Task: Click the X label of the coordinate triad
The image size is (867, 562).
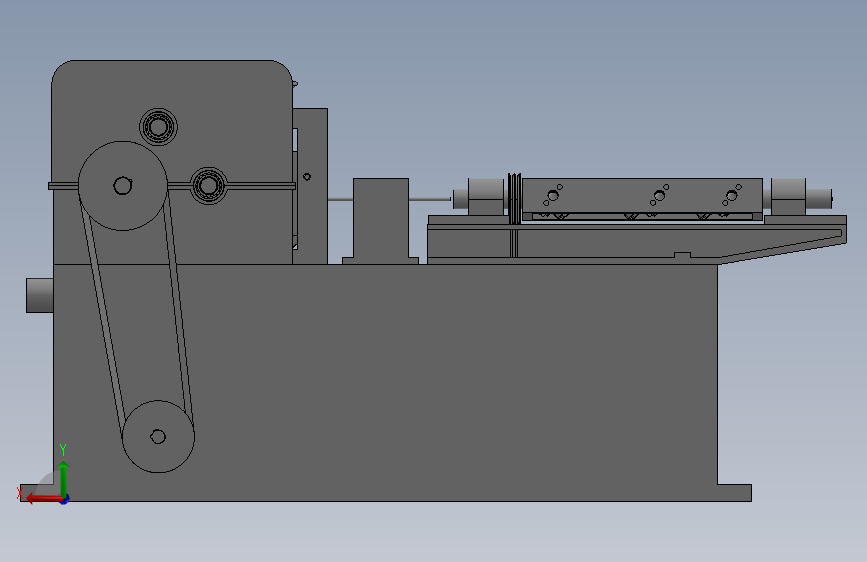Action: [x=20, y=492]
